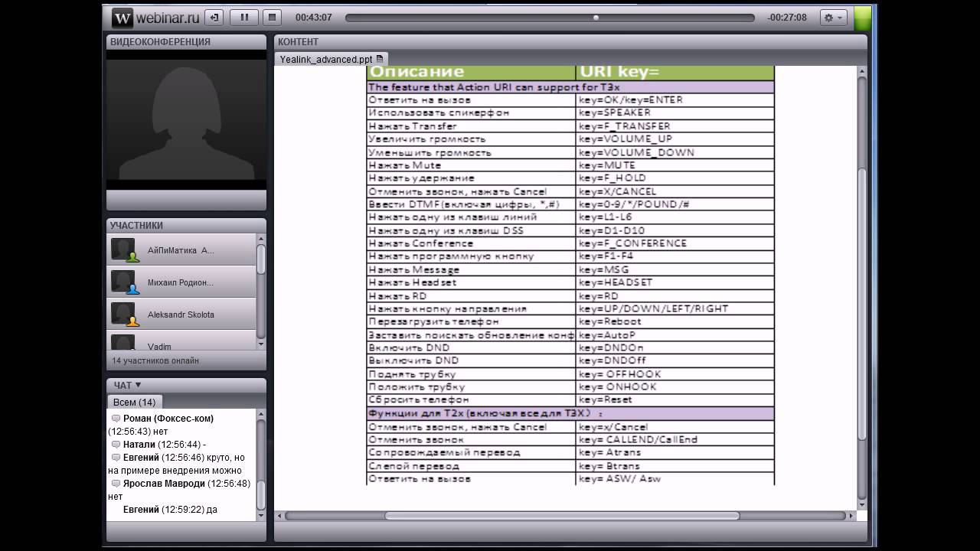Screen dimensions: 980x551
Task: Click content horizontal scrollbar right arrow
Action: 851,516
